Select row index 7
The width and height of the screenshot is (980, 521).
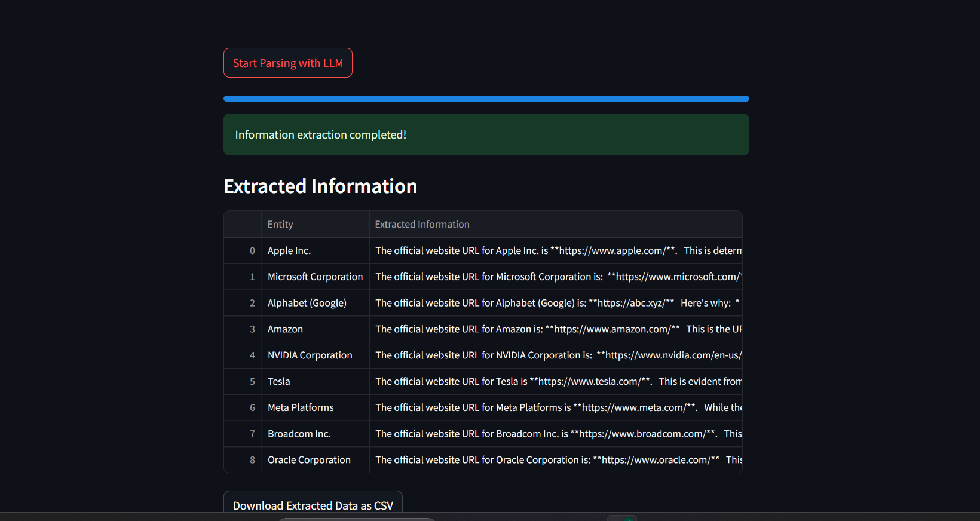tap(243, 434)
